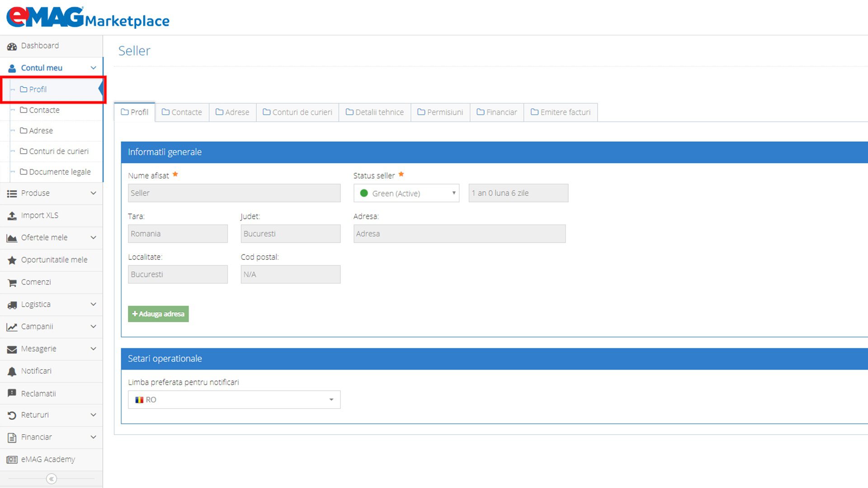Viewport: 868px width, 488px height.
Task: Click the Adauga adresa button
Action: [158, 314]
